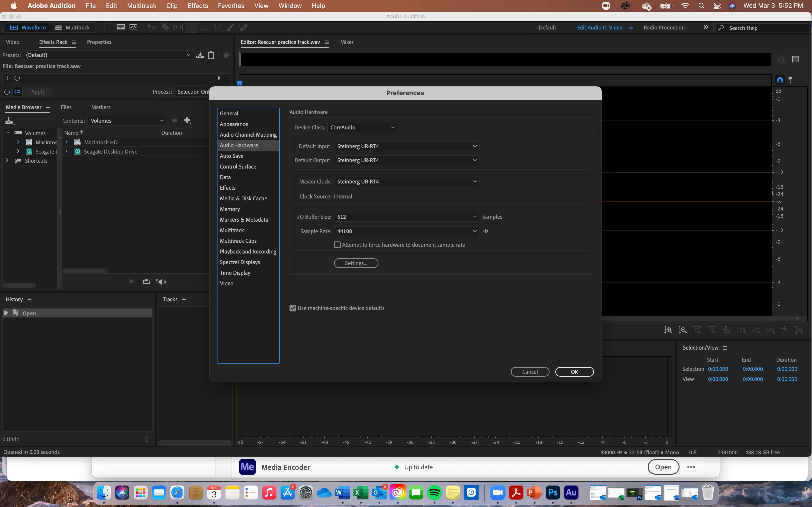
Task: Open the I/O Buffer Size dropdown
Action: pos(406,217)
